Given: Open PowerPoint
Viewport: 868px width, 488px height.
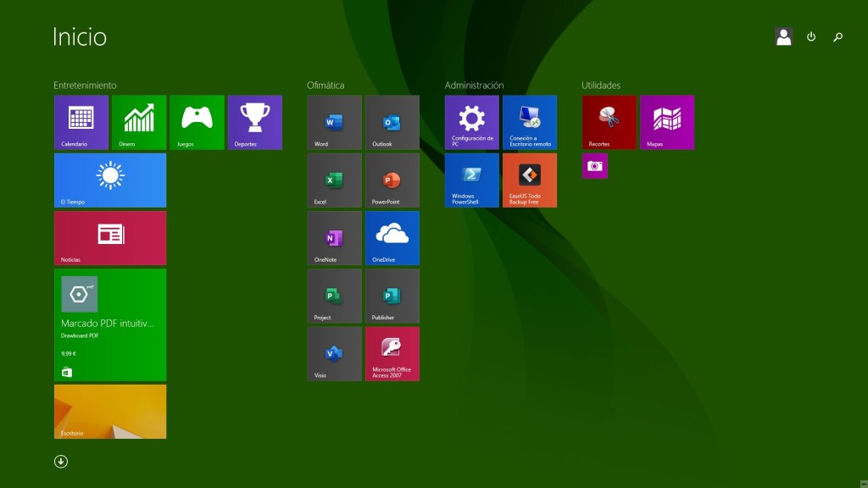Looking at the screenshot, I should pos(392,180).
